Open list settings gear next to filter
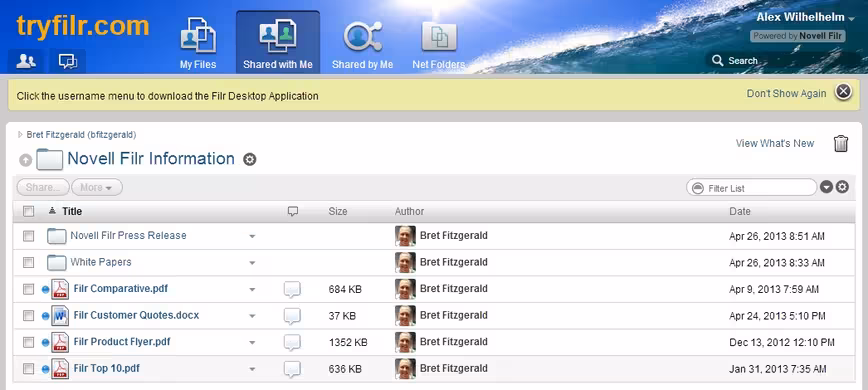Viewport: 868px width, 390px height. coord(842,187)
